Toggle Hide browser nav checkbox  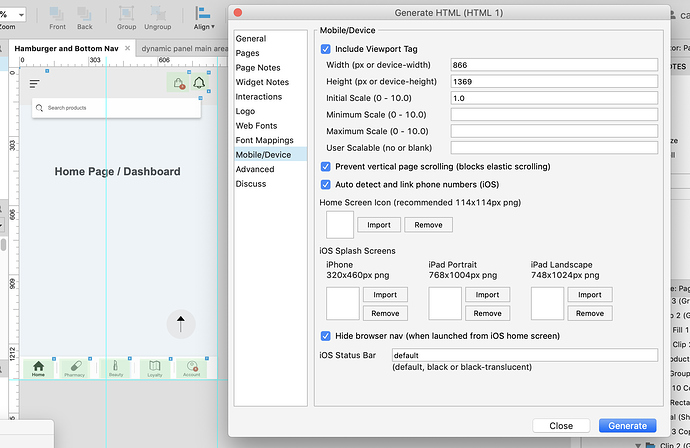tap(326, 336)
